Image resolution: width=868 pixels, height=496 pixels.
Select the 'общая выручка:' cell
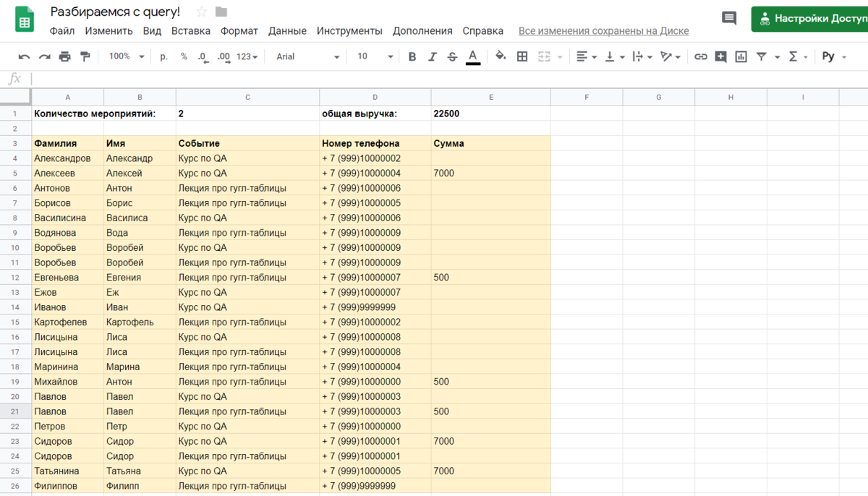point(375,114)
